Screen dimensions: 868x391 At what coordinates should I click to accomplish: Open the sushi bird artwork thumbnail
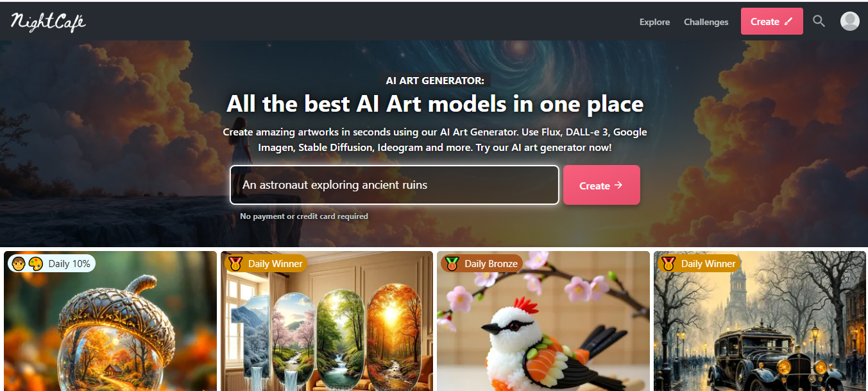point(543,321)
